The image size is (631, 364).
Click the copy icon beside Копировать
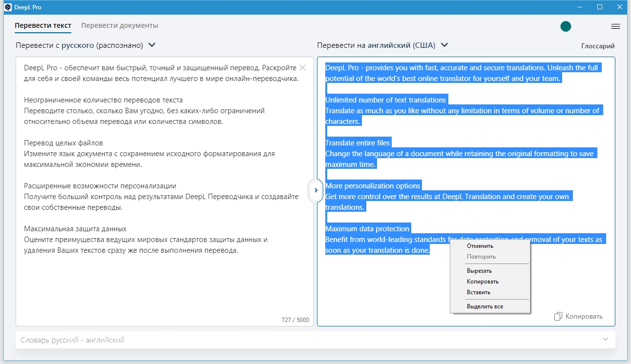pyautogui.click(x=558, y=316)
